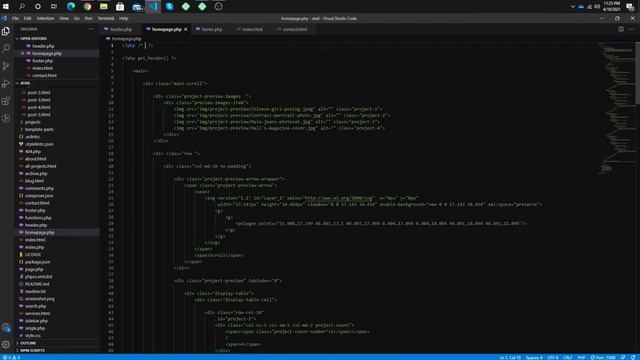Open the Run and Debug view
The width and height of the screenshot is (640, 360).
point(6,84)
